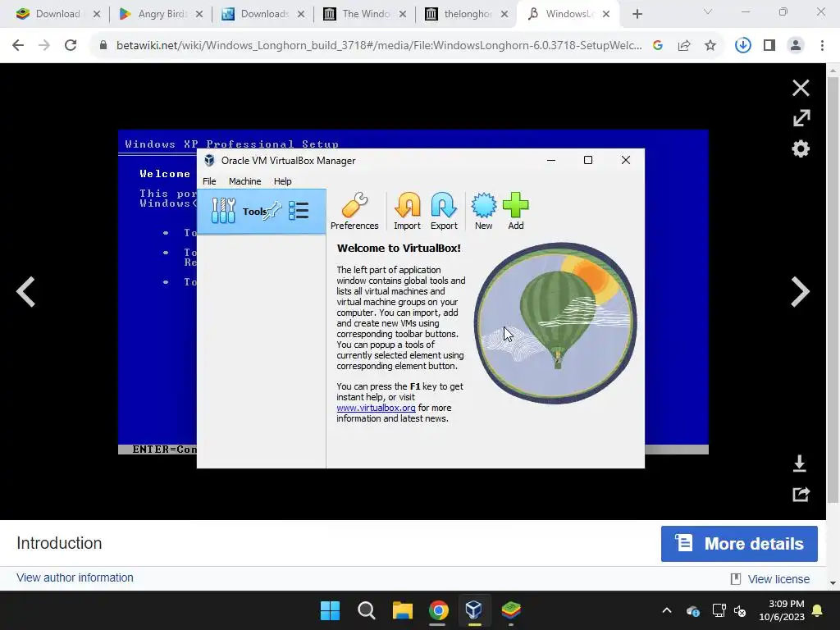Open VirtualBox File menu
840x630 pixels.
click(x=209, y=181)
